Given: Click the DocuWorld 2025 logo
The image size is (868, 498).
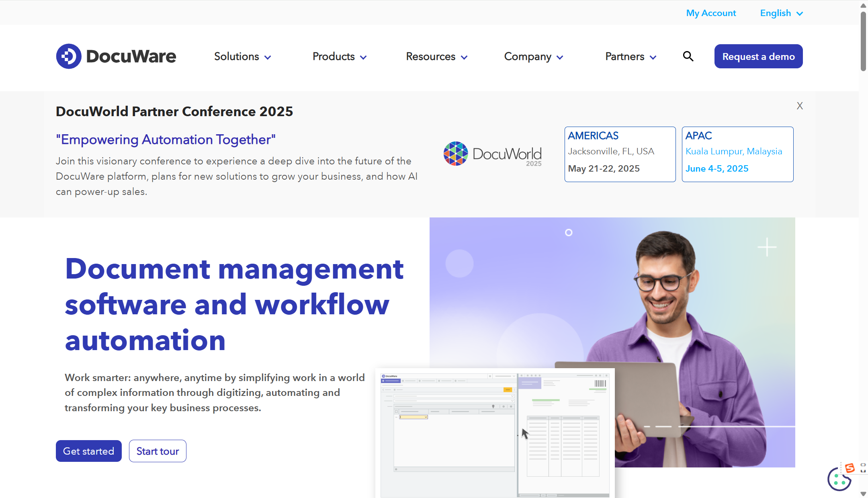Looking at the screenshot, I should click(x=492, y=154).
